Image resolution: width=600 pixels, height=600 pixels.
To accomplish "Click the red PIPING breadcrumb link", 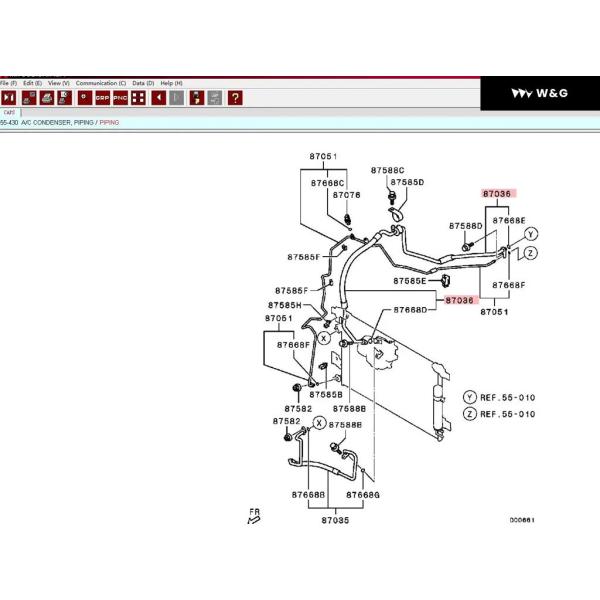I will tap(109, 122).
